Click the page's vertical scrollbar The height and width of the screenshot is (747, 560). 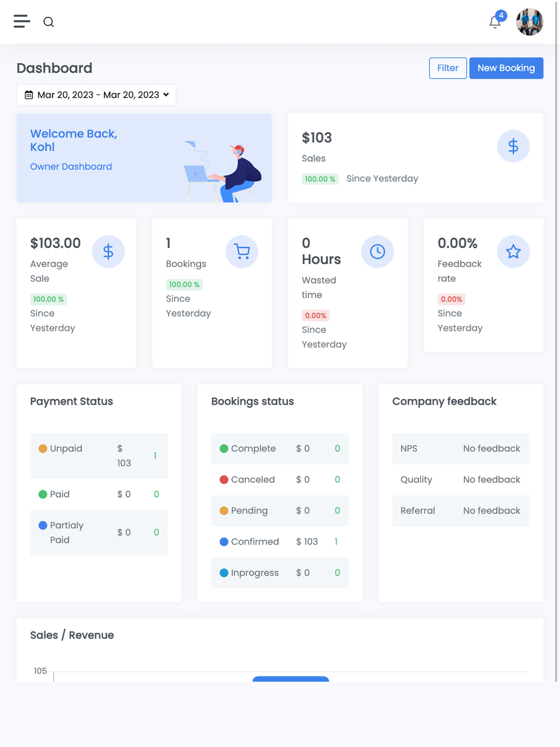tap(557, 340)
